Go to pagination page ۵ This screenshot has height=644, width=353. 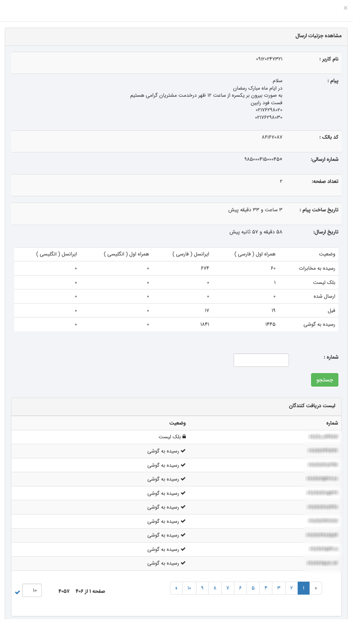pos(253,588)
